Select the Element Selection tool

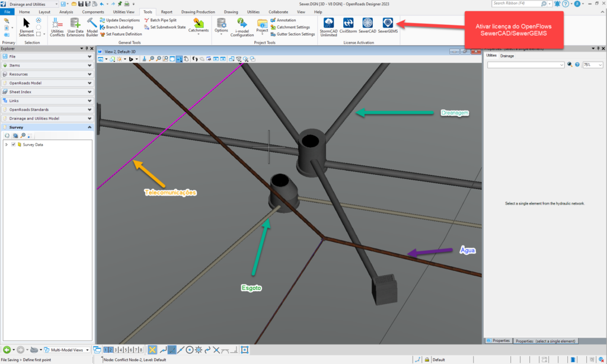(26, 27)
